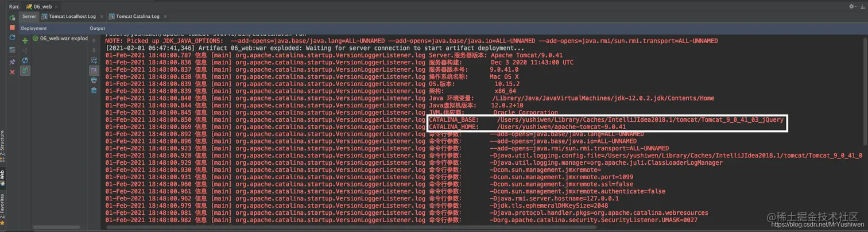Open the Web tool window
868x232 pixels.
3,178
